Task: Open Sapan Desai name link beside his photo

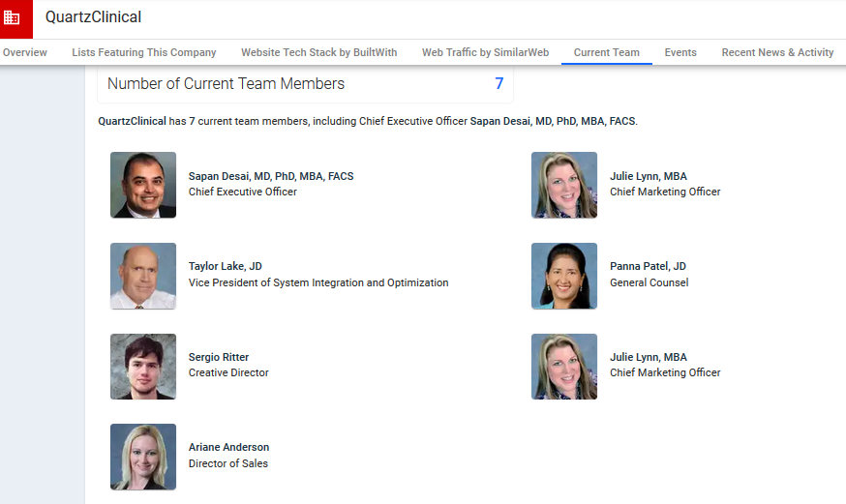Action: tap(270, 177)
